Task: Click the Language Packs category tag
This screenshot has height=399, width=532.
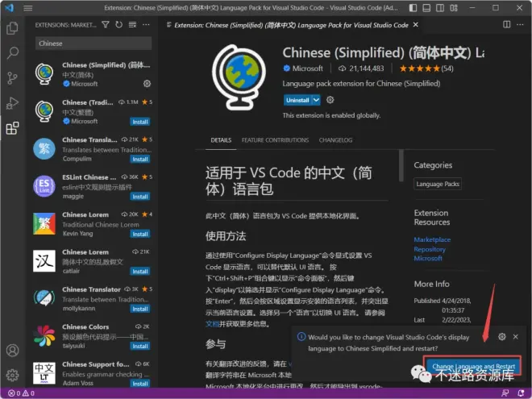Action: pos(438,184)
